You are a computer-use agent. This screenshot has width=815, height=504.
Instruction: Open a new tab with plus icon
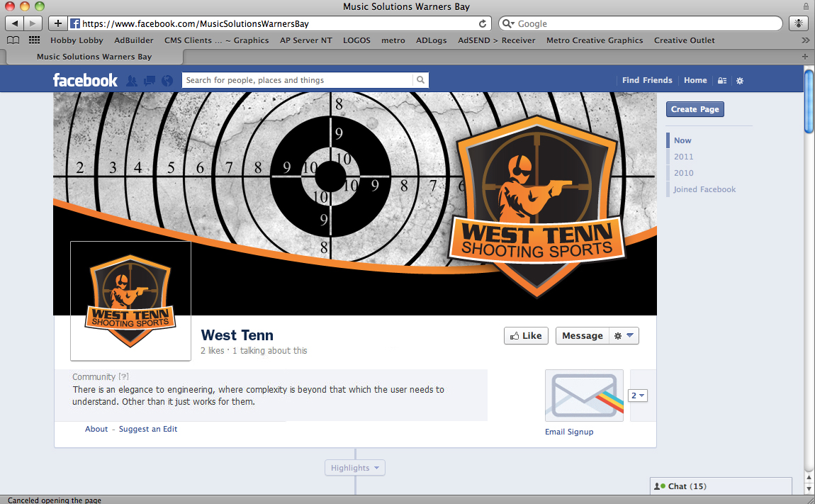(x=804, y=56)
